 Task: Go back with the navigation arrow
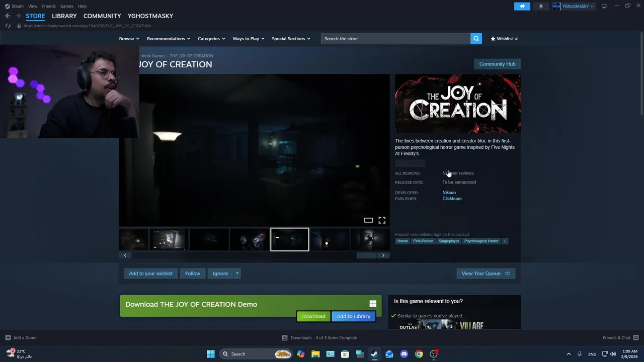(x=8, y=16)
